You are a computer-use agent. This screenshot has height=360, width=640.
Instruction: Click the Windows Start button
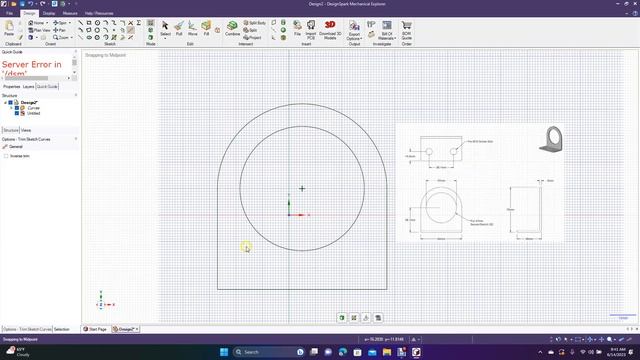[x=224, y=352]
